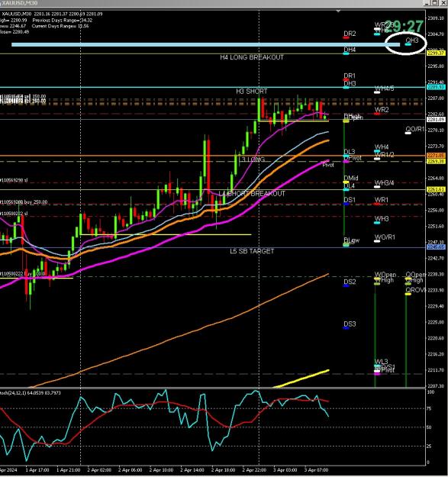Click the cyan price tag at H3 line
The height and width of the screenshot is (477, 448).
(x=436, y=87)
